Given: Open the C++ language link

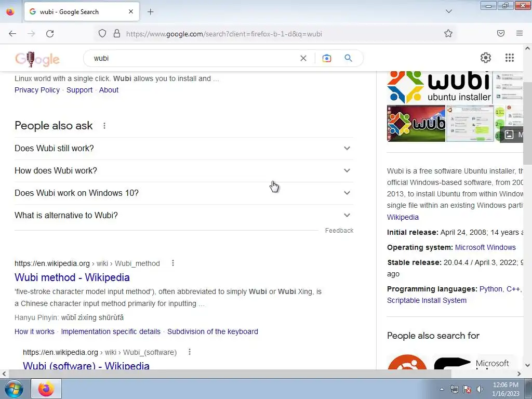Looking at the screenshot, I should (513, 289).
